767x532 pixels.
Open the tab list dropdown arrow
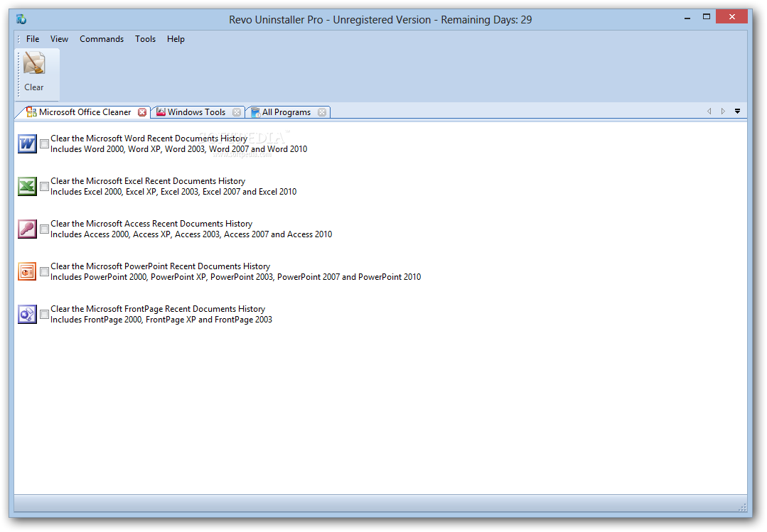(x=737, y=112)
